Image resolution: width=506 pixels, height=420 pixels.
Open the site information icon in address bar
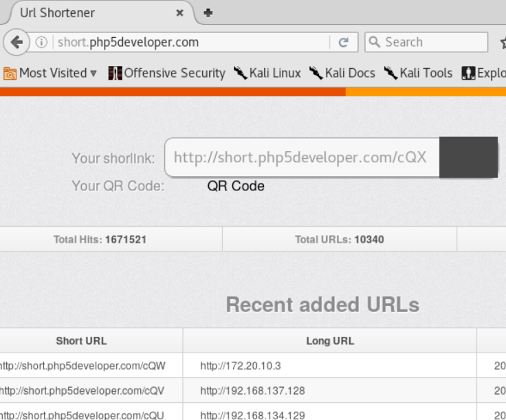[41, 43]
